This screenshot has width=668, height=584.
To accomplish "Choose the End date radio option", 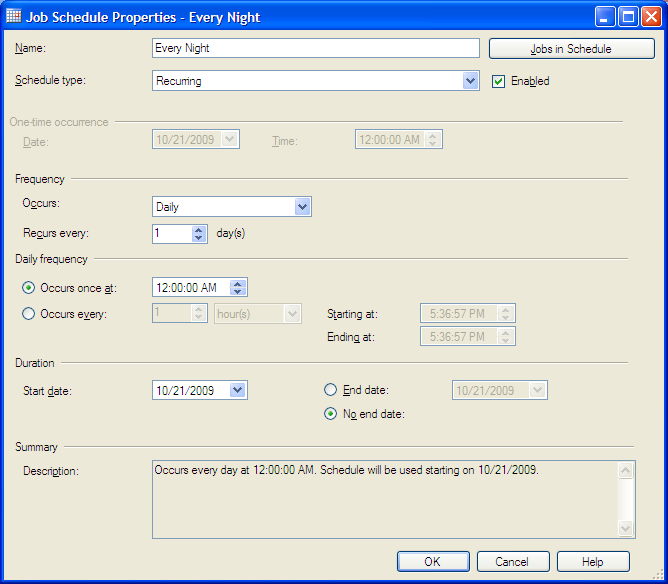I will click(331, 390).
